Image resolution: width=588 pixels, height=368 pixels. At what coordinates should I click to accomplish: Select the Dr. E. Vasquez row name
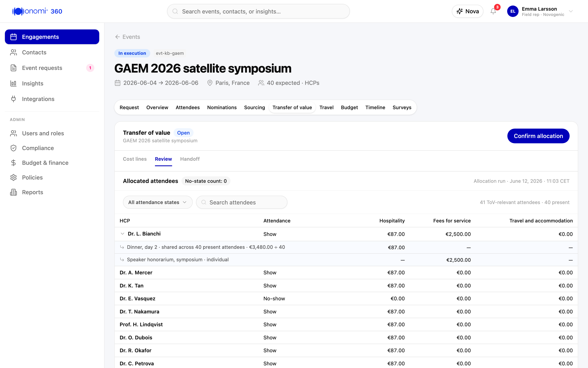pyautogui.click(x=138, y=299)
